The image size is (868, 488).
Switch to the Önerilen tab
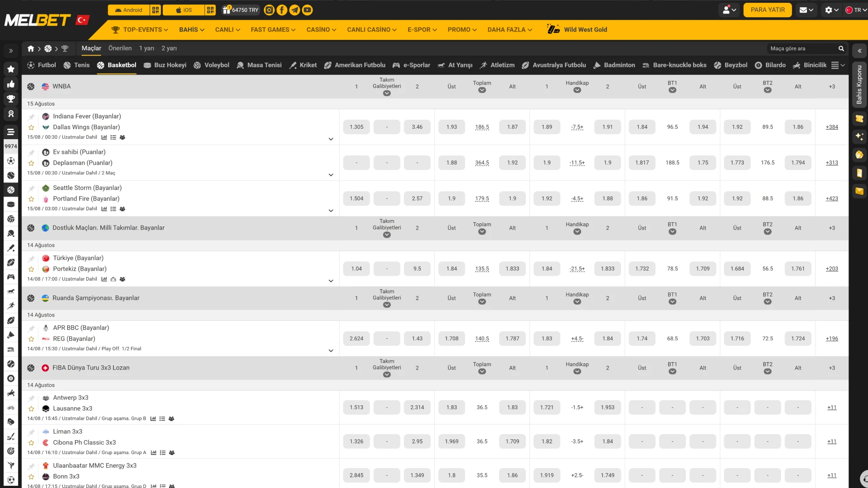coord(120,48)
